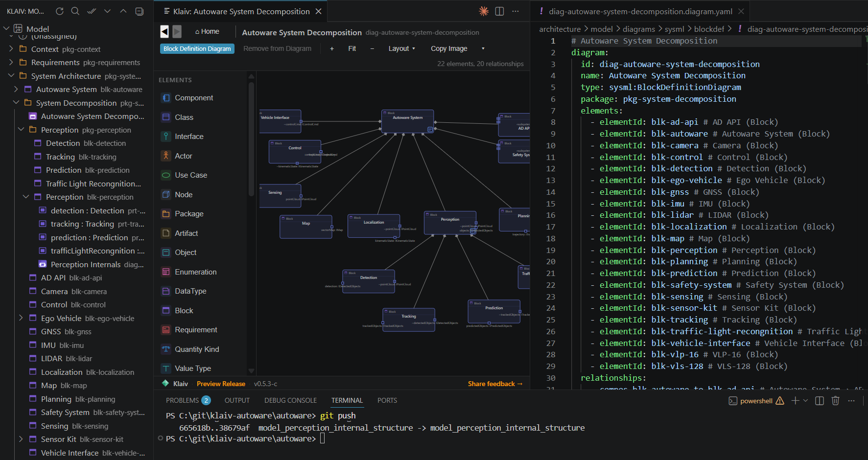Open Perception Internals diagram item

point(92,264)
